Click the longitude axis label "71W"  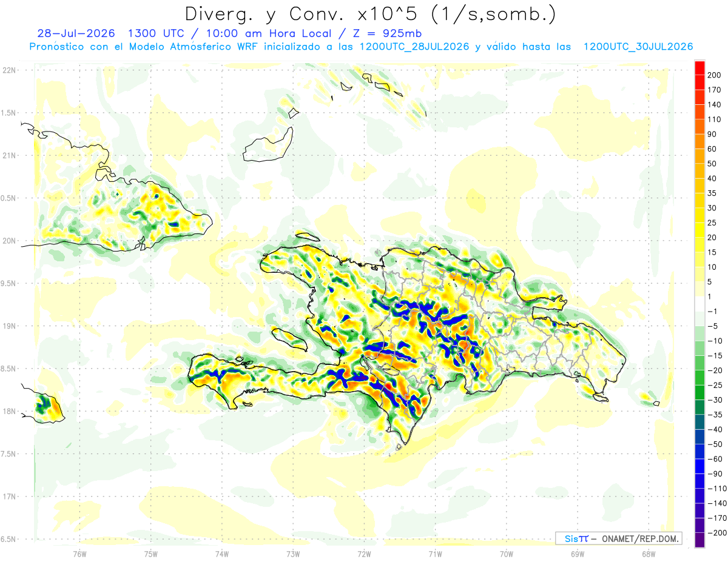click(435, 553)
